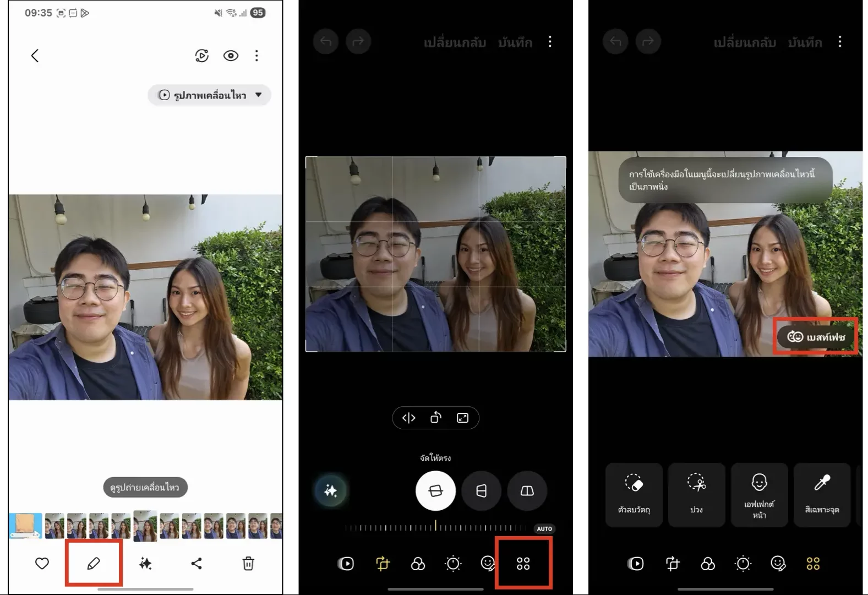Tap the ดูรูปถ่ายเคลื่อนไหว button
Screen dimensions: 868x595
(145, 487)
